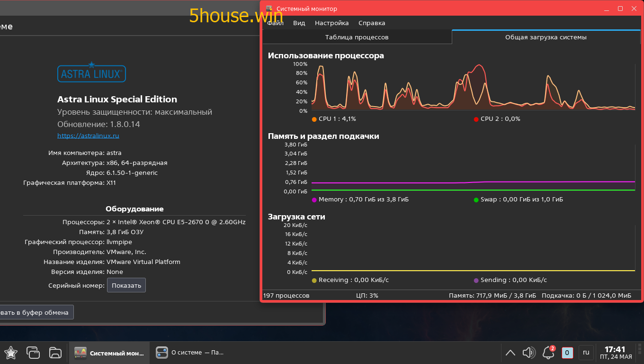Open the Настройка menu
644x364 pixels.
tap(332, 23)
